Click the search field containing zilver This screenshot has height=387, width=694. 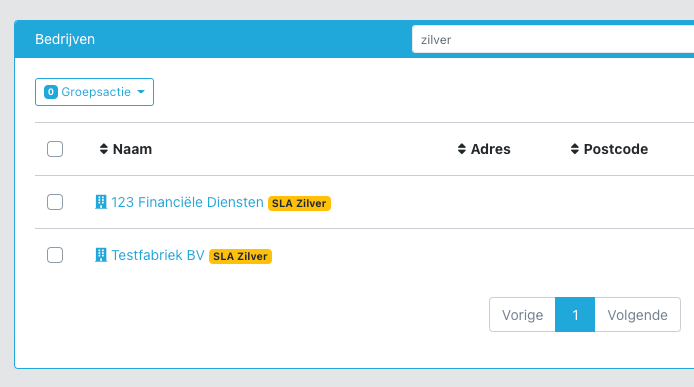[553, 39]
